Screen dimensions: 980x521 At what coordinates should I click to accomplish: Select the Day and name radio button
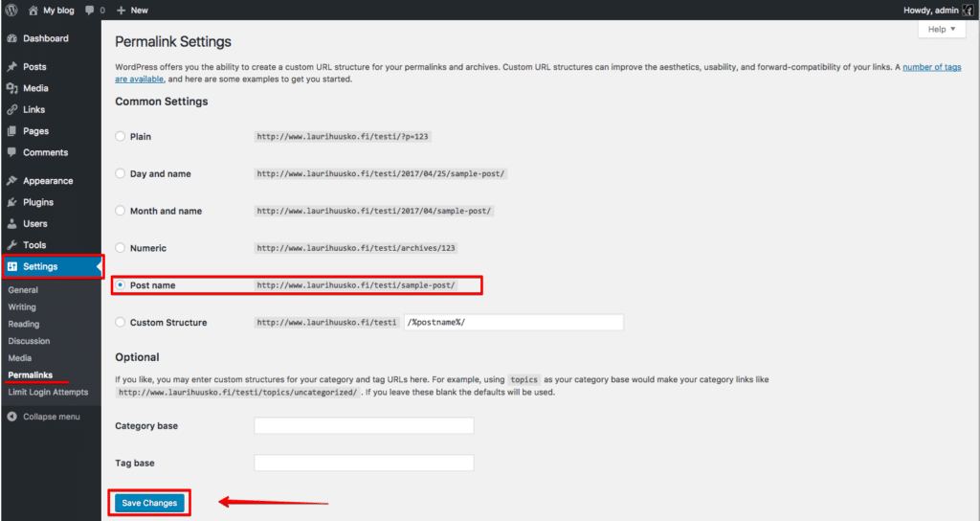(120, 174)
